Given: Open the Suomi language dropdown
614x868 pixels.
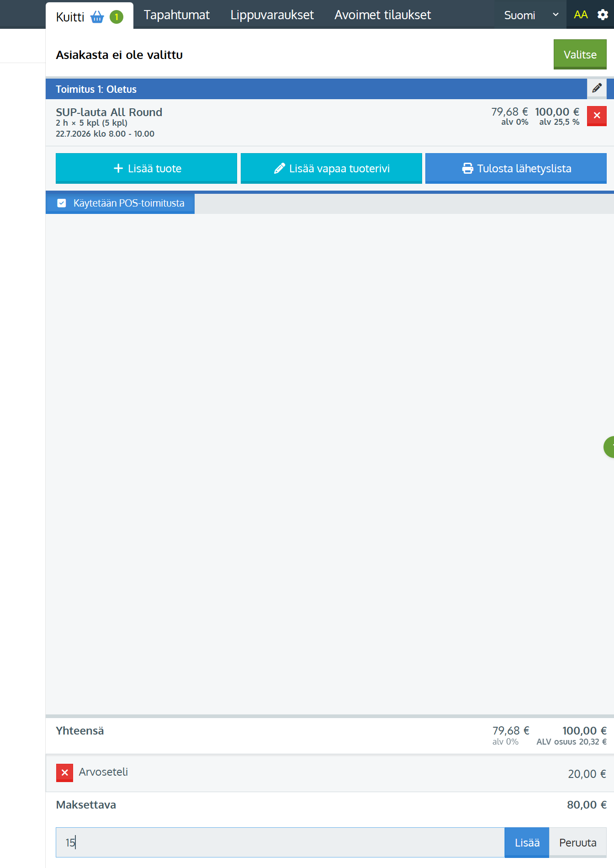Looking at the screenshot, I should coord(530,15).
